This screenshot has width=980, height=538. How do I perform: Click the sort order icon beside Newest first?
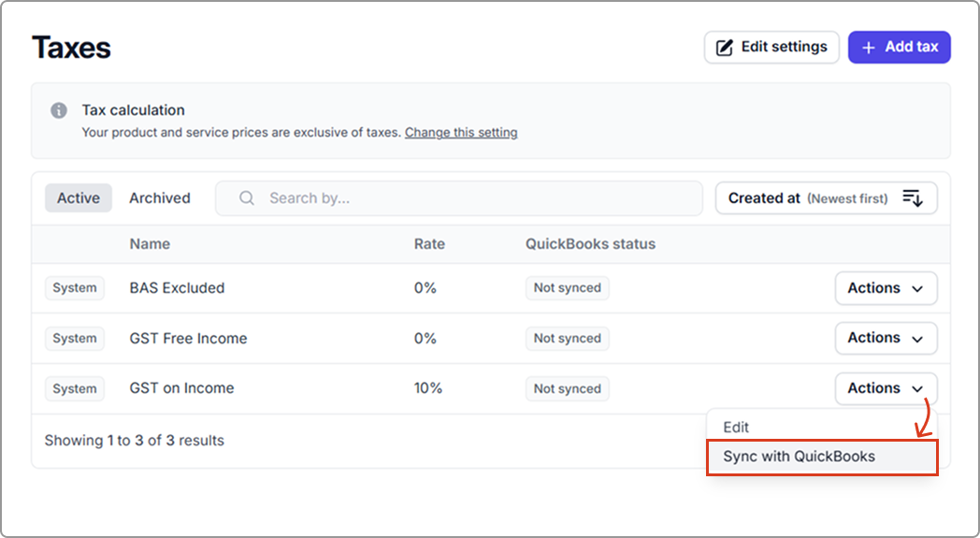click(x=912, y=198)
